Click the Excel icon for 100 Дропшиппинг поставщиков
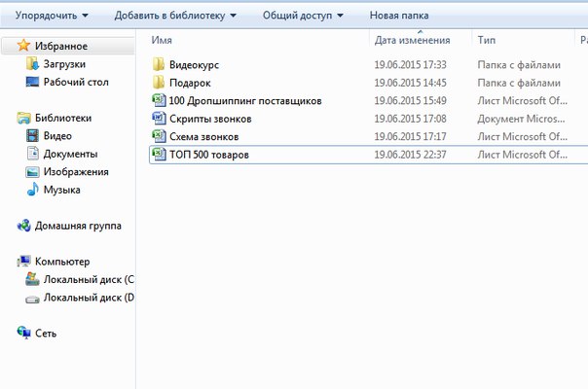The width and height of the screenshot is (588, 389). 160,100
